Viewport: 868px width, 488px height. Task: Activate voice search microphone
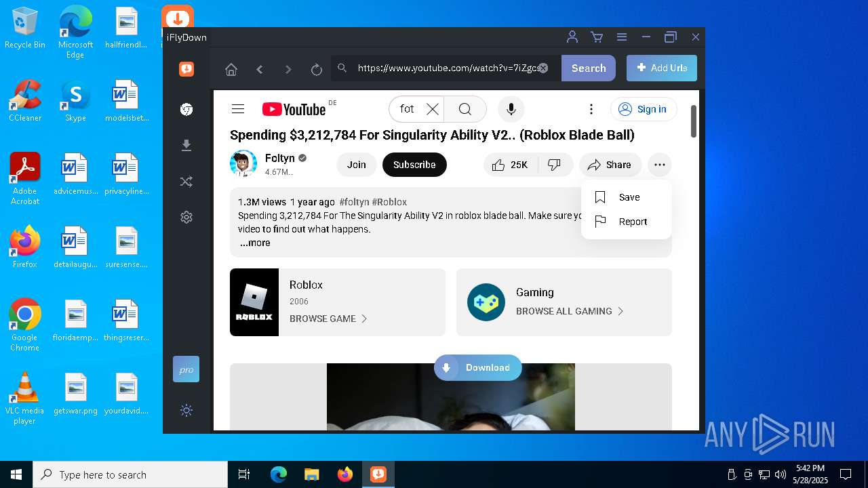pos(511,109)
